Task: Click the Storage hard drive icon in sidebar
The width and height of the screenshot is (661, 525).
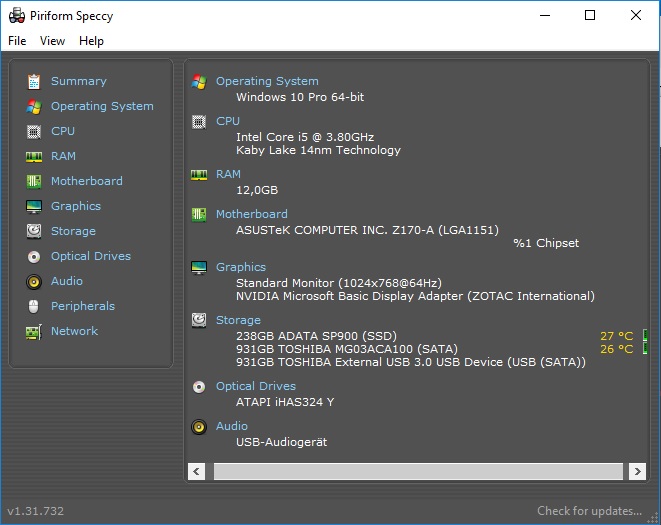Action: coord(34,232)
